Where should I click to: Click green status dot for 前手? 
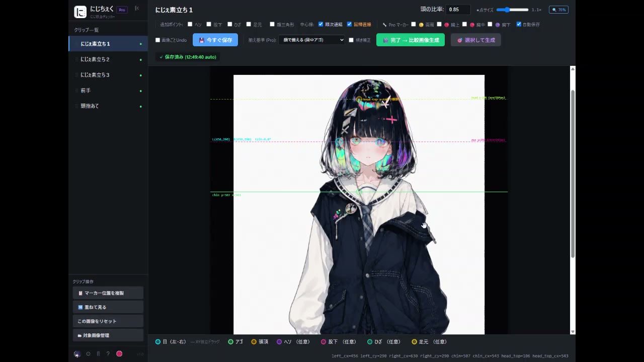click(140, 91)
